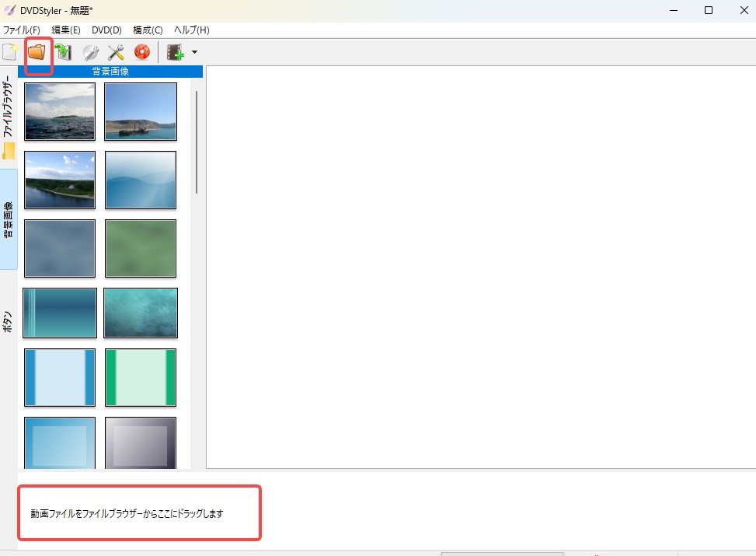Click background image panel scrollbar thumb

pyautogui.click(x=197, y=142)
